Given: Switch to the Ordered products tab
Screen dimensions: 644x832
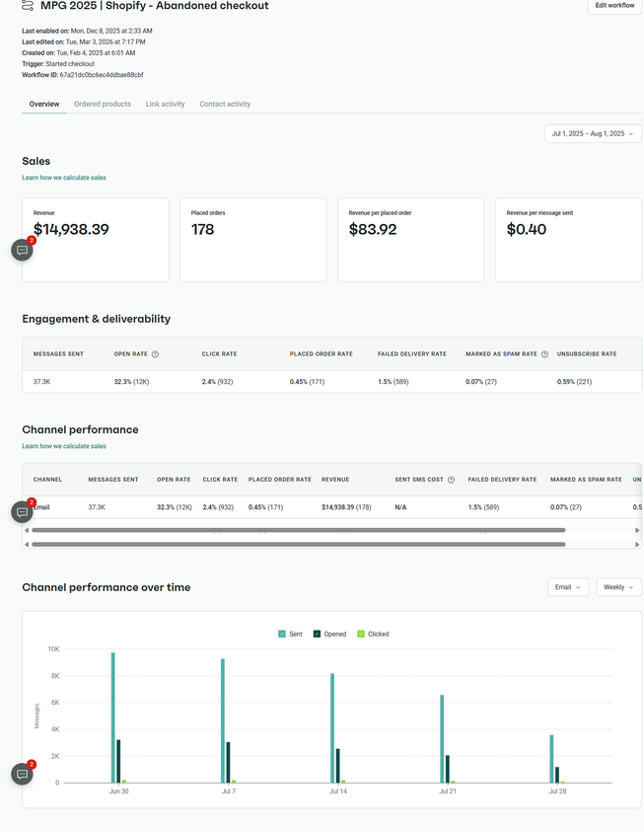Looking at the screenshot, I should coord(103,104).
